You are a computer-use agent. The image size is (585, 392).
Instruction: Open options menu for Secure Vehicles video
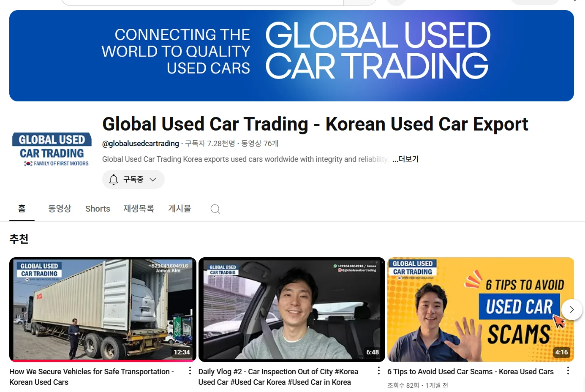click(x=190, y=371)
